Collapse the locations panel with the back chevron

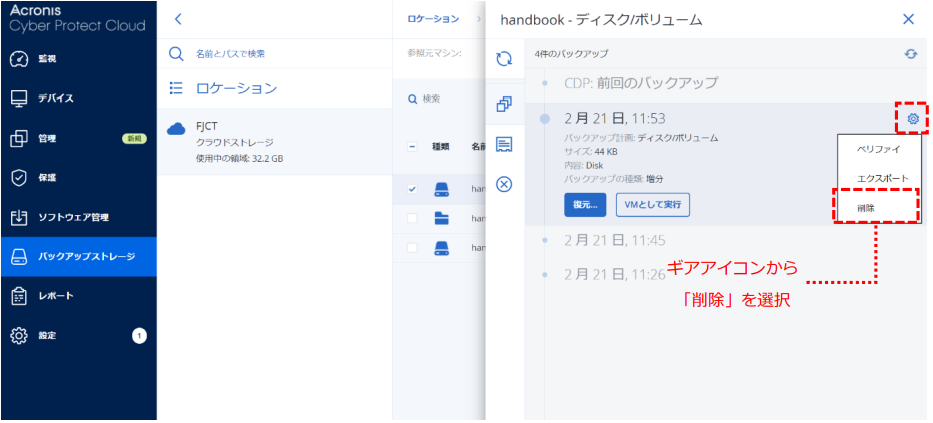click(x=178, y=19)
